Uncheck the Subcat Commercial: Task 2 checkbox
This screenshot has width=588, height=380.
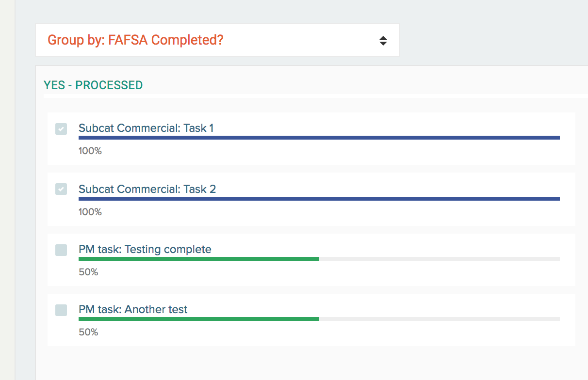[61, 189]
